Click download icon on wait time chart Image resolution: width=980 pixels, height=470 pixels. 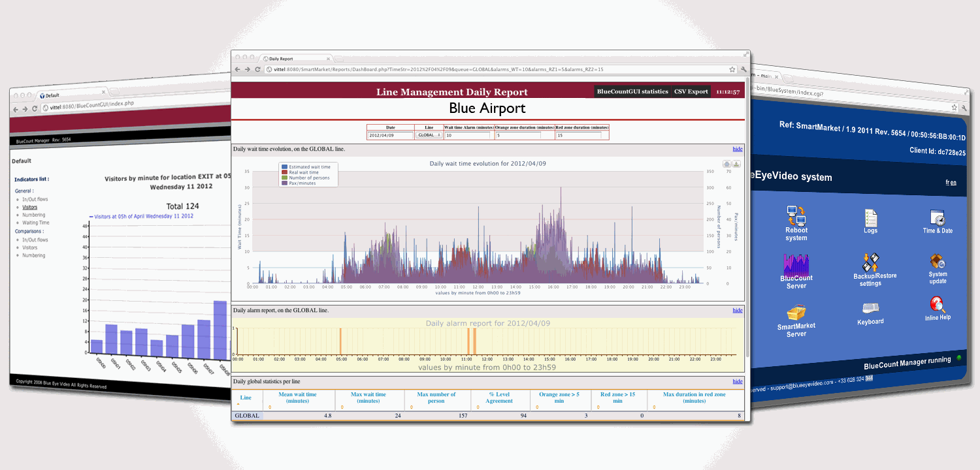coord(736,164)
